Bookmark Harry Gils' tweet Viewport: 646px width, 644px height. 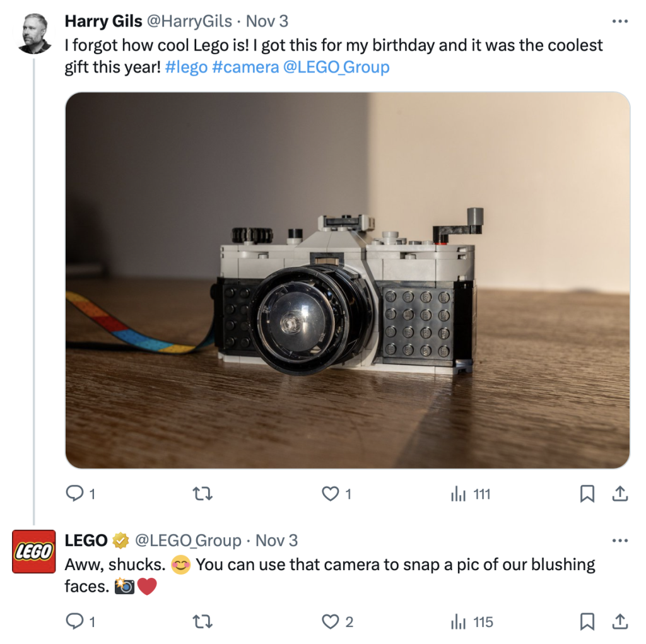point(587,495)
